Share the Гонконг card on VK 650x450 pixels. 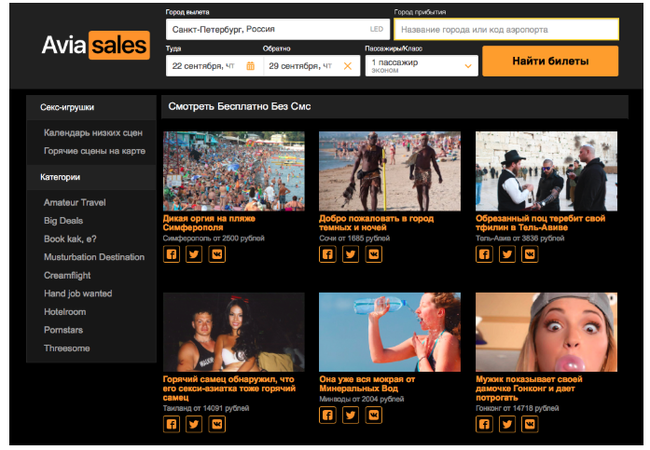click(x=530, y=424)
